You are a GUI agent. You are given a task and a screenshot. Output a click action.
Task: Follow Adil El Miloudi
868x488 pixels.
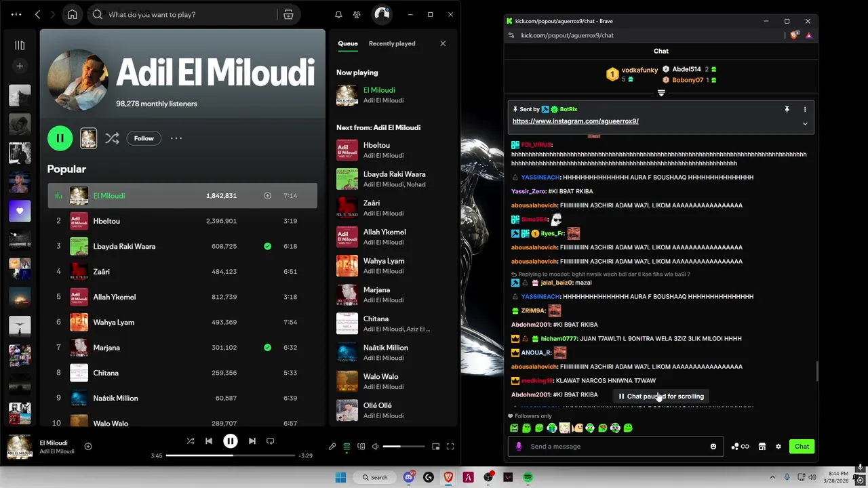click(144, 138)
